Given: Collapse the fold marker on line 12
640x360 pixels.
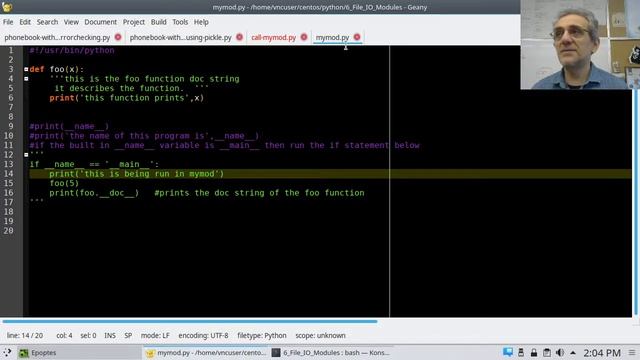Looking at the screenshot, I should (x=26, y=155).
